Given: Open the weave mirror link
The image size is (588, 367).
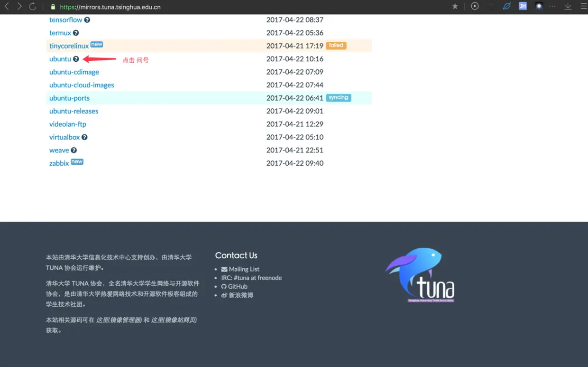Looking at the screenshot, I should (x=59, y=150).
